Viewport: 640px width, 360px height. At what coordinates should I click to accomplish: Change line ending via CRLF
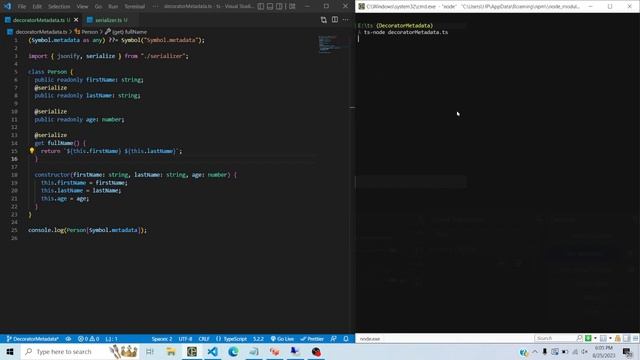pos(204,339)
